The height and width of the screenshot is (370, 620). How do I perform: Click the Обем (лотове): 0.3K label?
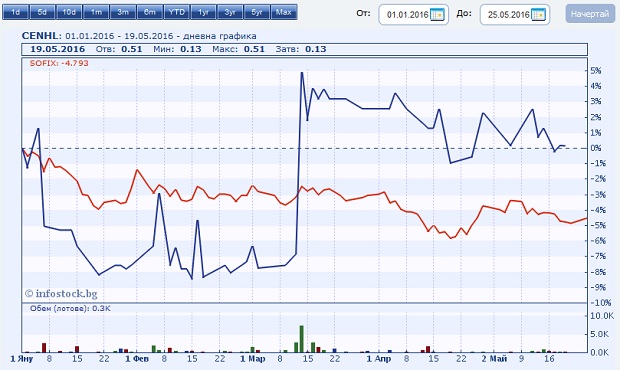click(x=70, y=308)
